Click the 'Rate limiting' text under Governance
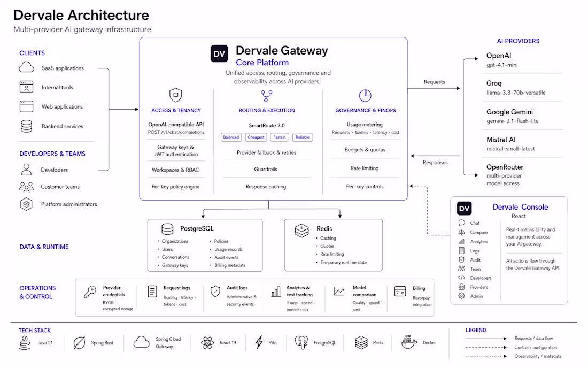The width and height of the screenshot is (588, 368). pos(365,168)
